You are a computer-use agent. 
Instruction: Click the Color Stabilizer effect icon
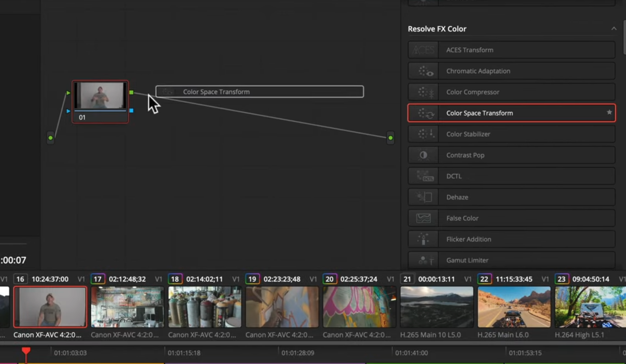point(423,134)
